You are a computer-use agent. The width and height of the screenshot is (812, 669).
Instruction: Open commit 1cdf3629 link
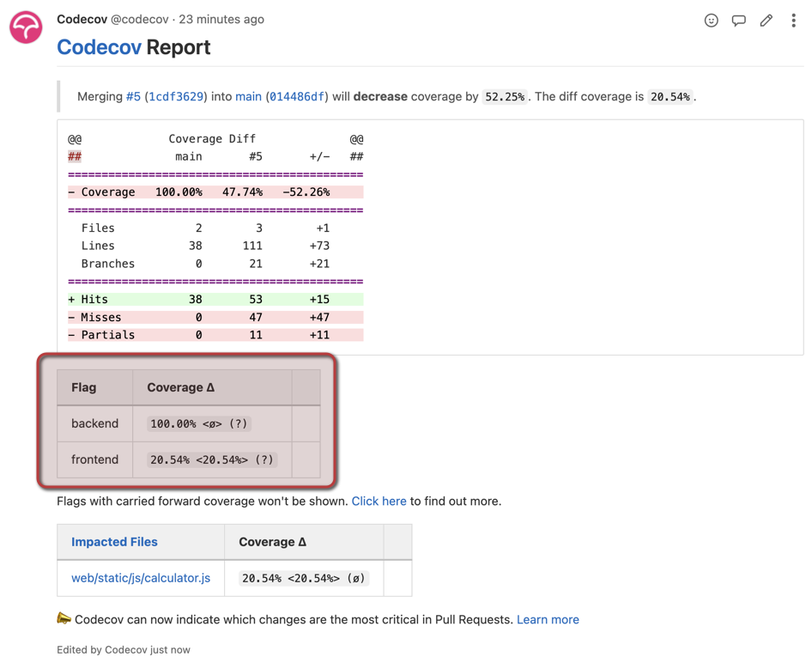(176, 96)
